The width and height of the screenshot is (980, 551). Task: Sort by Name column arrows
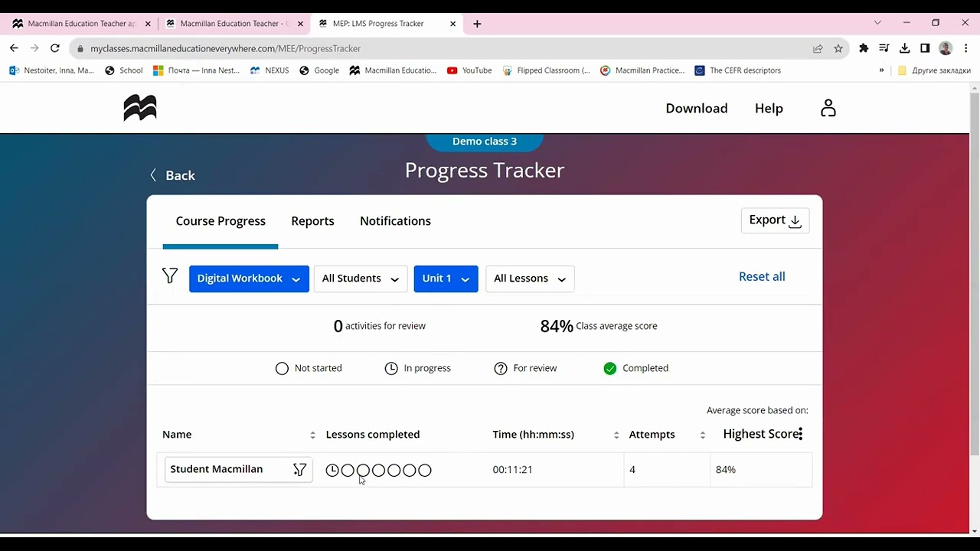coord(312,435)
